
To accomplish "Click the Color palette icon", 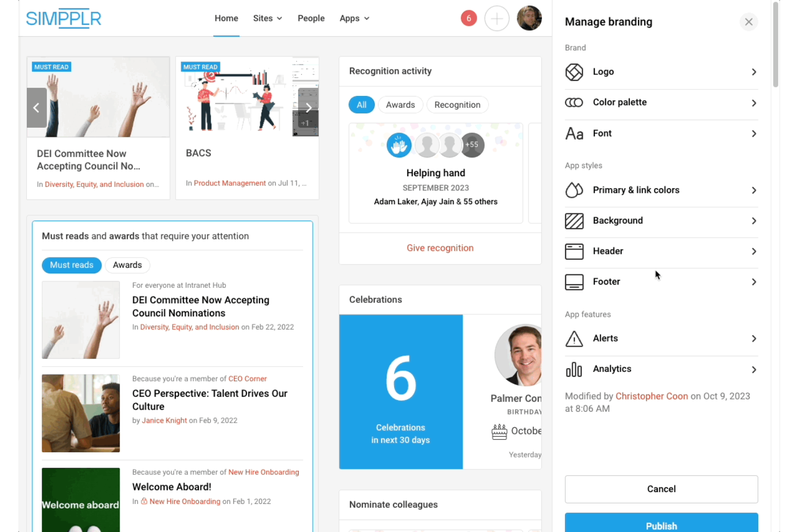I will click(x=574, y=102).
